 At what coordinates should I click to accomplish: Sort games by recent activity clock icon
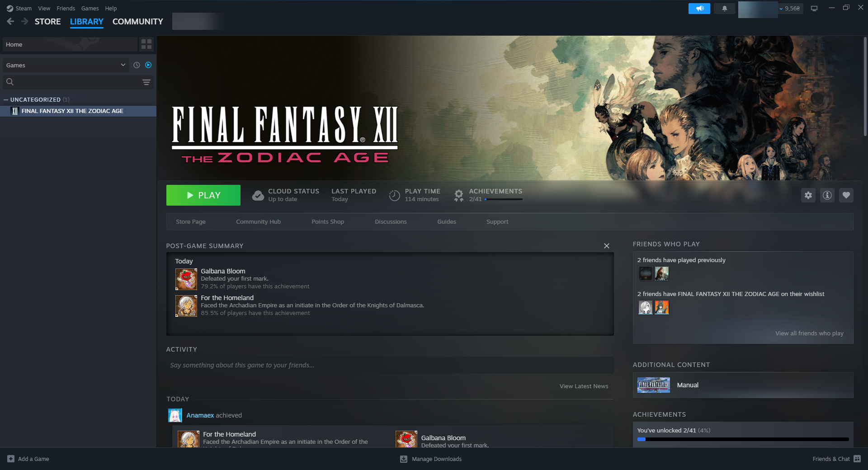pyautogui.click(x=137, y=65)
